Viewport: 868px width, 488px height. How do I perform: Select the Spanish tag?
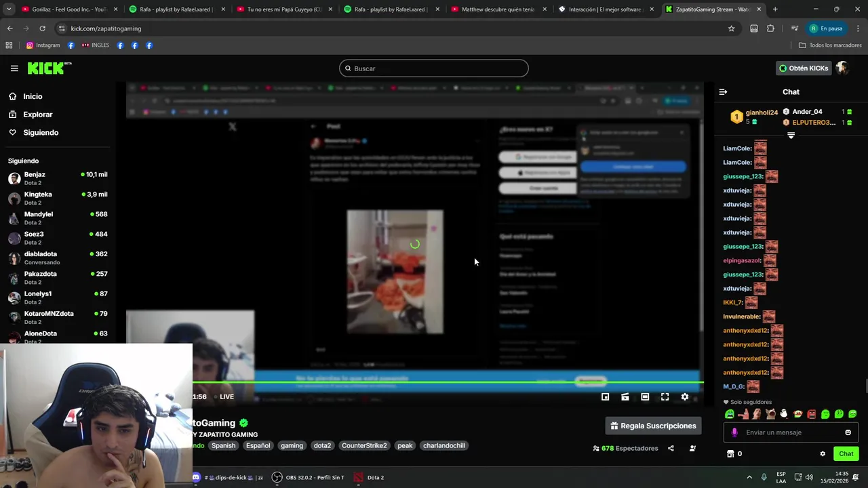pos(223,445)
